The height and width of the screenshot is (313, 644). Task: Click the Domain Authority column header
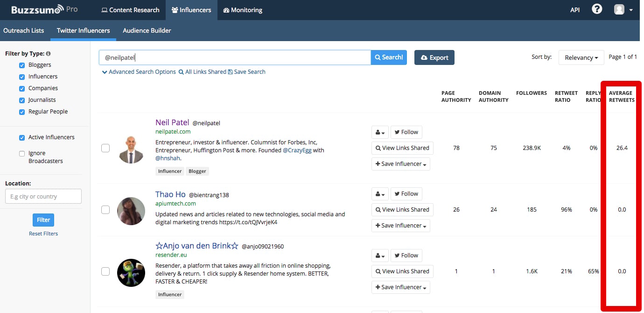coord(493,96)
